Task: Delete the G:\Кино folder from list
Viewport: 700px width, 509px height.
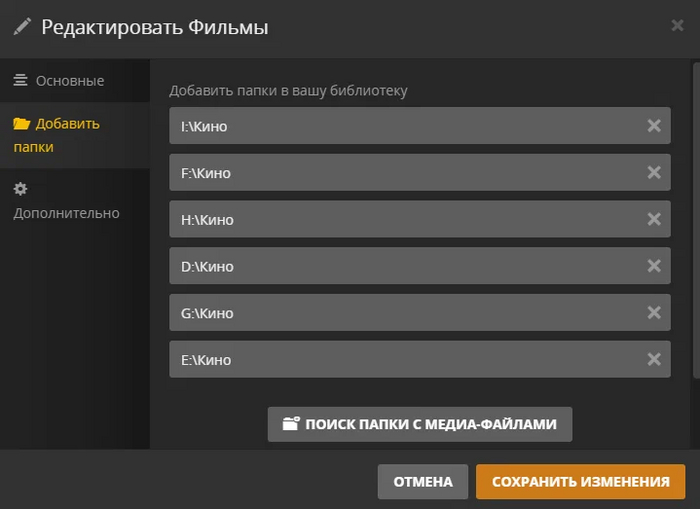Action: (654, 313)
